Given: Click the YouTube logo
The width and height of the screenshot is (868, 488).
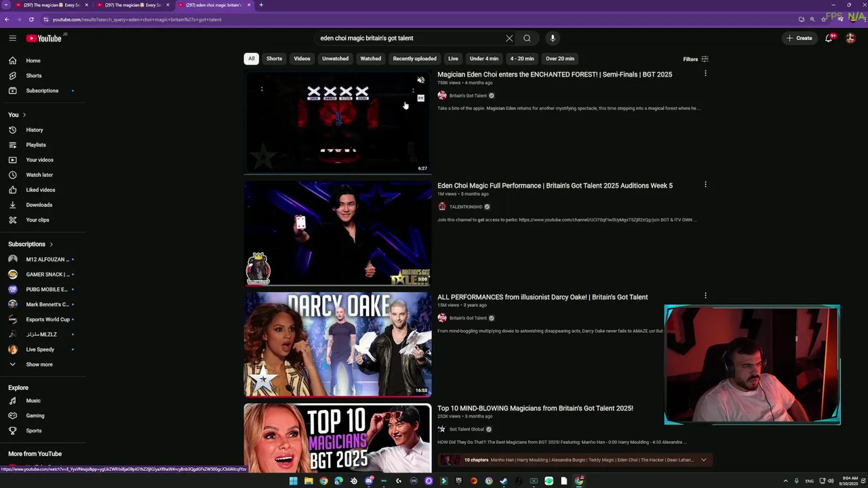Looking at the screenshot, I should [44, 38].
